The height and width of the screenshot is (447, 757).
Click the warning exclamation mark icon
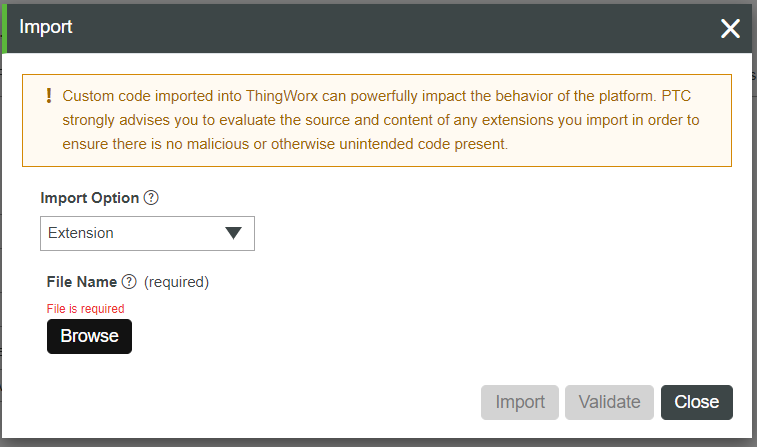tap(49, 96)
